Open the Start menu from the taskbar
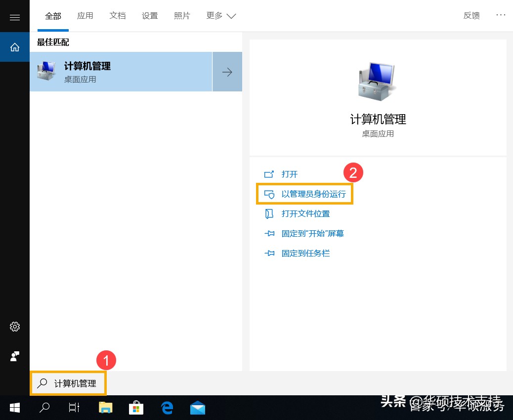This screenshot has height=420, width=513. (x=14, y=408)
